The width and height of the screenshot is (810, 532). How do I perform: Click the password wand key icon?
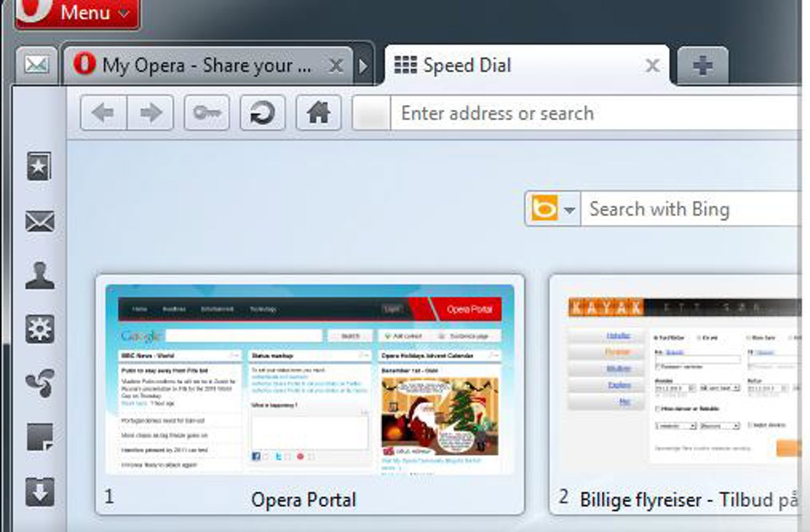pos(207,113)
